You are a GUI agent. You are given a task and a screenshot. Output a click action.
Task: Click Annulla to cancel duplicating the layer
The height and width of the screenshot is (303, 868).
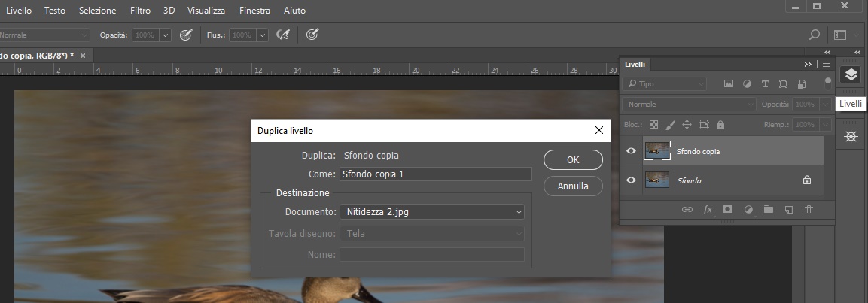[x=573, y=186]
